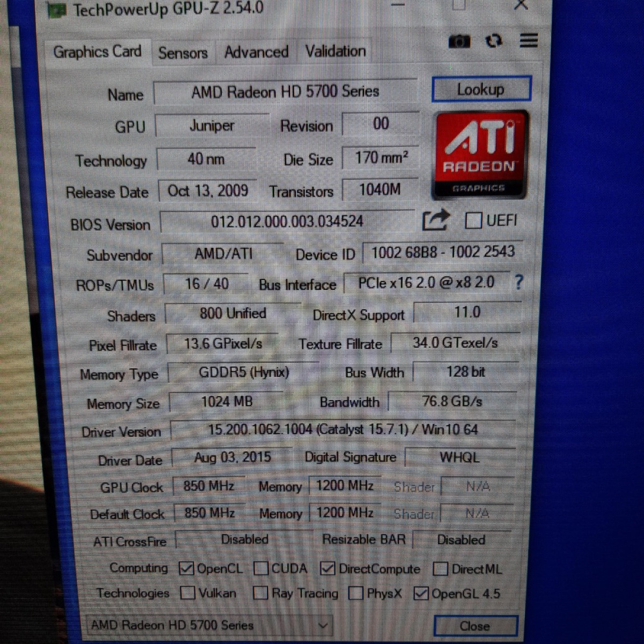Viewport: 644px width, 644px height.
Task: Click the Default Clock row Shader N/A field
Action: tap(477, 514)
